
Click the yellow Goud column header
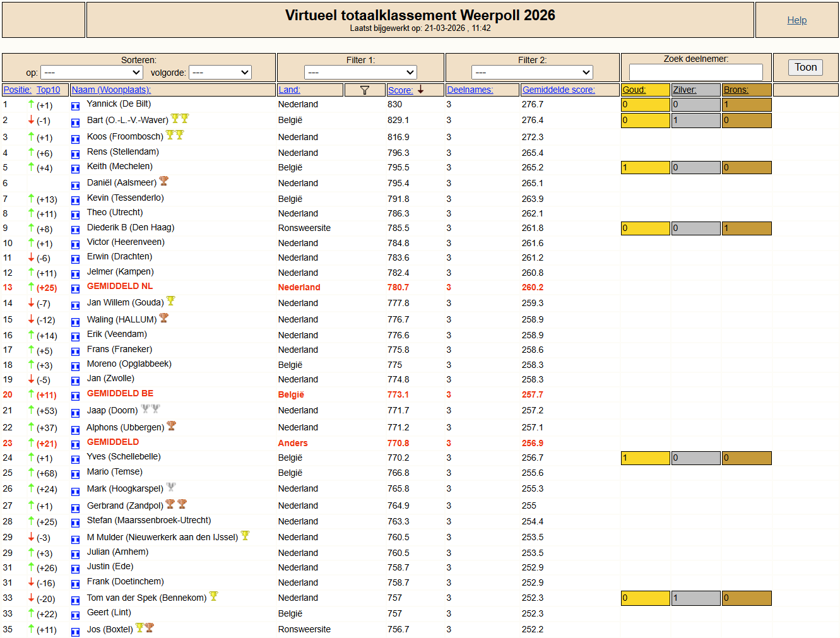634,90
